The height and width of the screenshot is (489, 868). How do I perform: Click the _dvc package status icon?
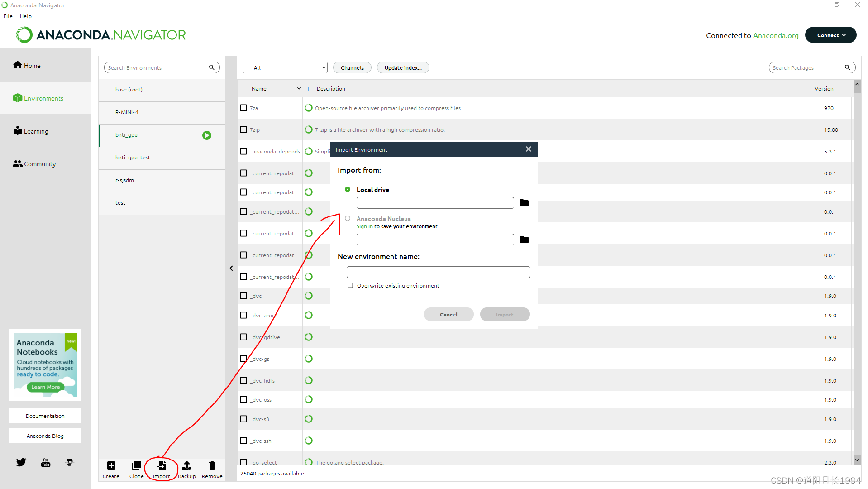coord(309,296)
